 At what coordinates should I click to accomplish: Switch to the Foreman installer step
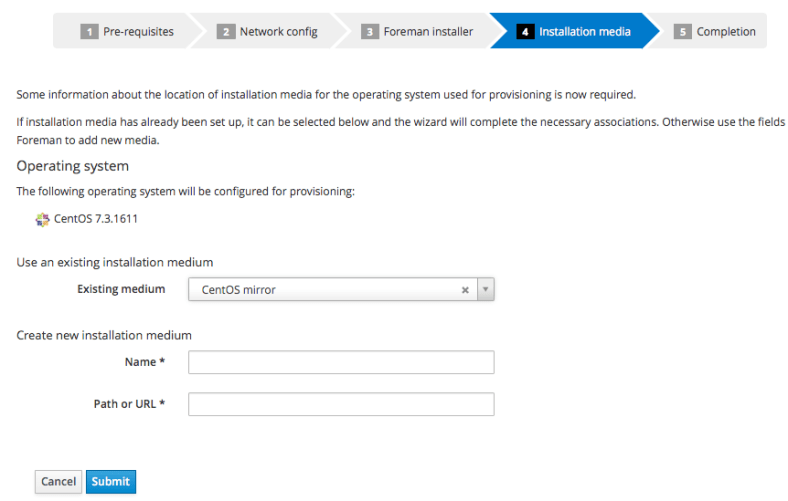point(428,32)
